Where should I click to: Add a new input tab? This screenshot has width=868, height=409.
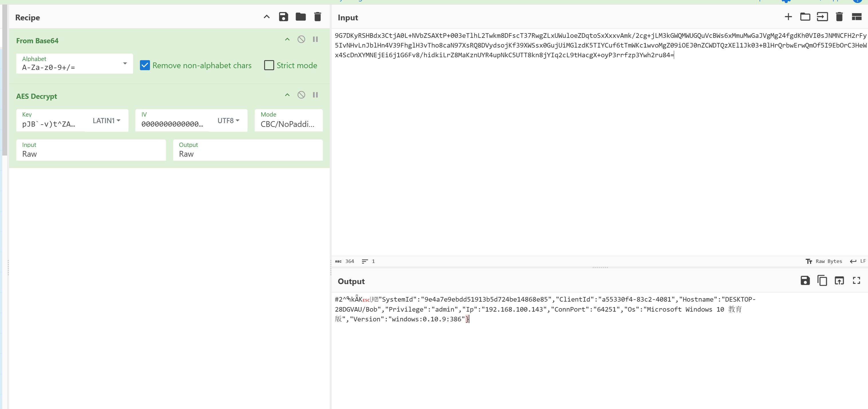(x=788, y=17)
